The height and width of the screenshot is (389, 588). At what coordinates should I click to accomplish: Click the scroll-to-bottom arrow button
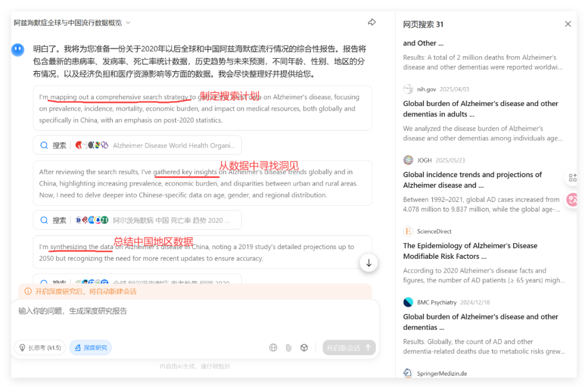coord(369,263)
